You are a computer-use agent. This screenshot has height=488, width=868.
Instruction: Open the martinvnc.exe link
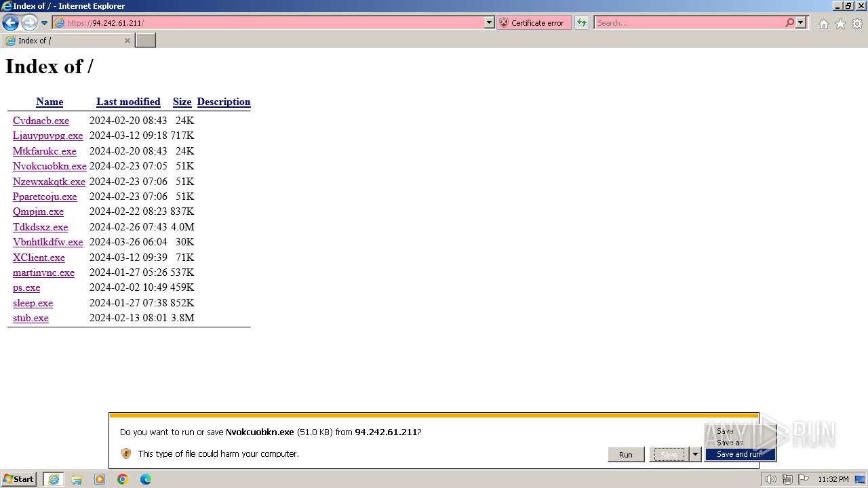(43, 272)
